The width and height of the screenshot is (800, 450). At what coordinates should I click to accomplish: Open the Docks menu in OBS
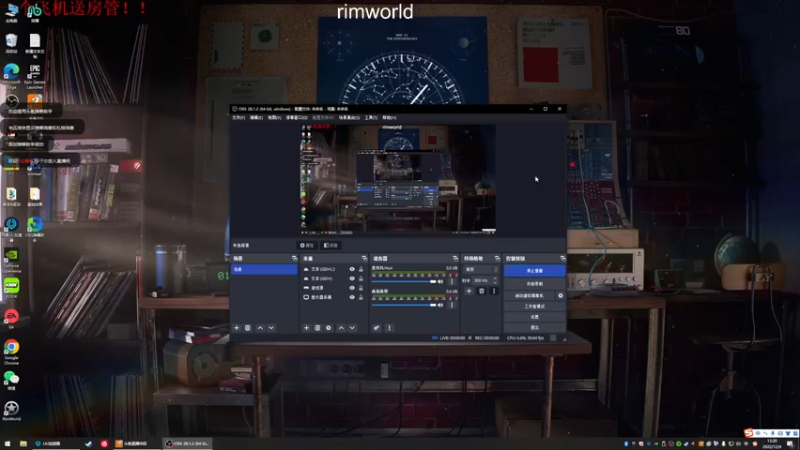click(296, 117)
